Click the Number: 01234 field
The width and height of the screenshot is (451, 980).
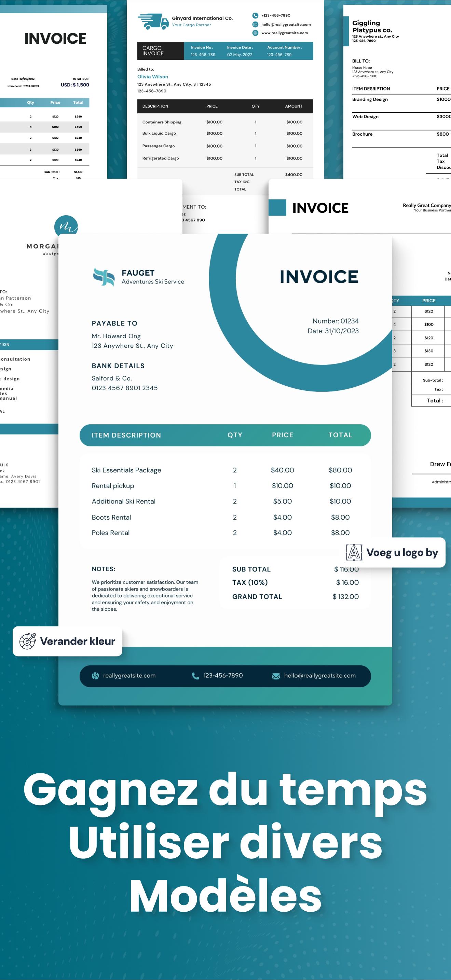coord(336,321)
